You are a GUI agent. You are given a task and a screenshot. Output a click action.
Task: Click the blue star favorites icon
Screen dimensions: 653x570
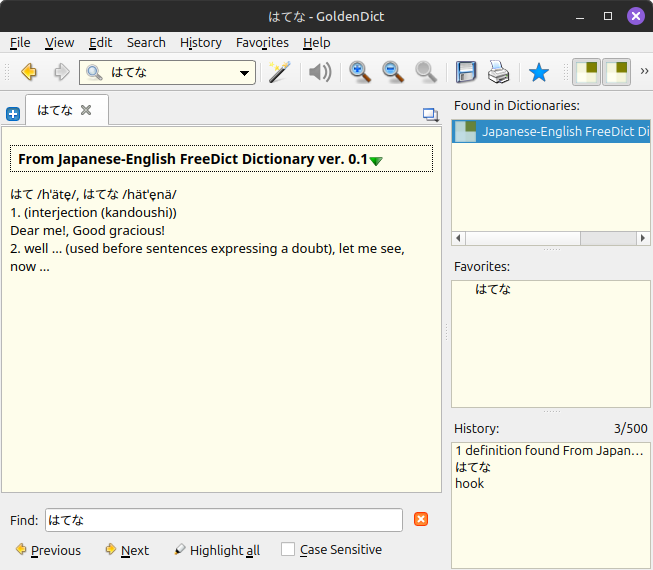(539, 72)
